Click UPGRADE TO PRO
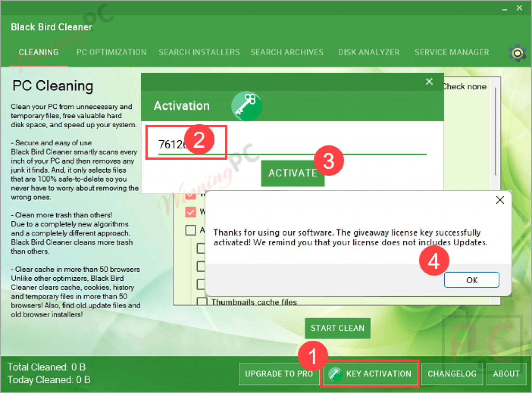The height and width of the screenshot is (393, 532). point(279,374)
